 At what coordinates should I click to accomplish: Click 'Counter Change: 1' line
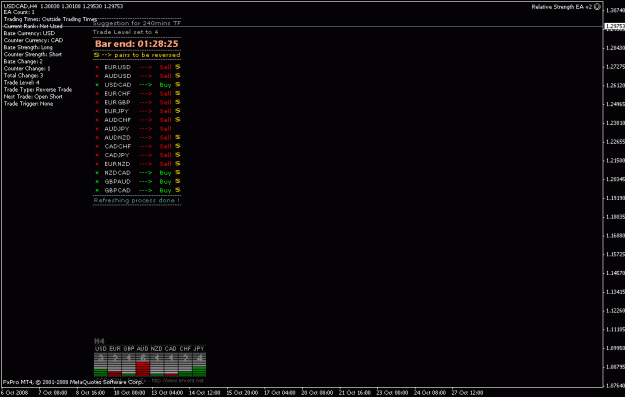pos(27,69)
